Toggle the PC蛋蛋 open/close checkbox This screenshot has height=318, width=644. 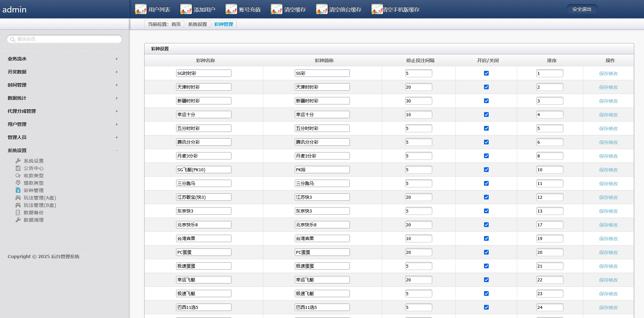point(486,252)
